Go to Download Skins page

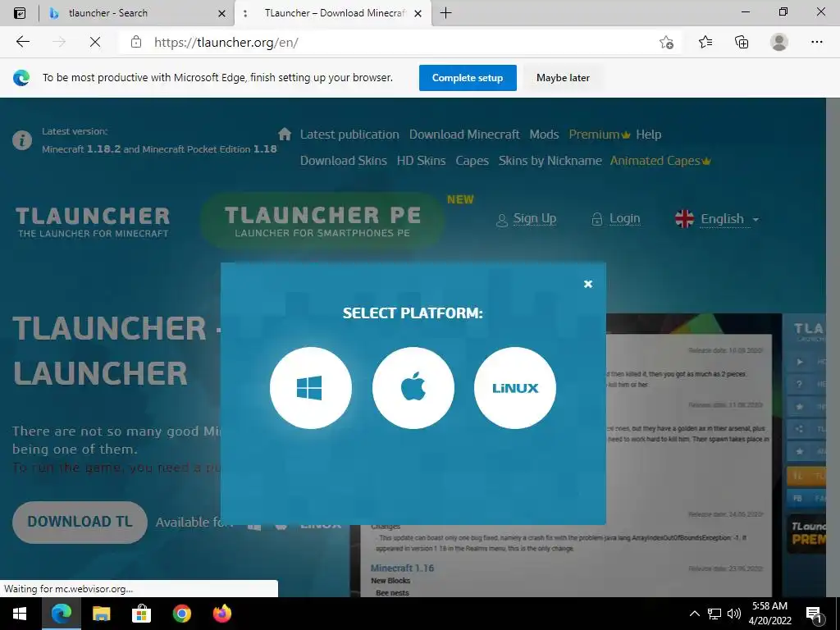(x=344, y=161)
